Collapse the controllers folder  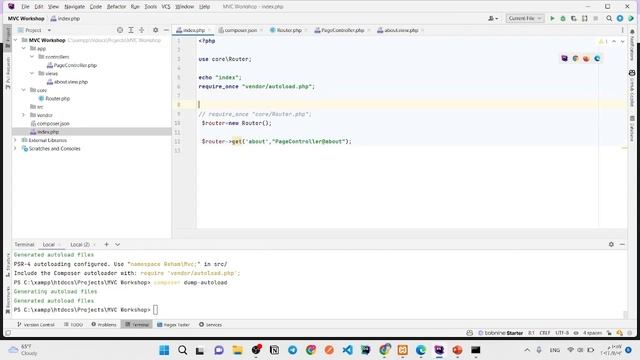(32, 57)
